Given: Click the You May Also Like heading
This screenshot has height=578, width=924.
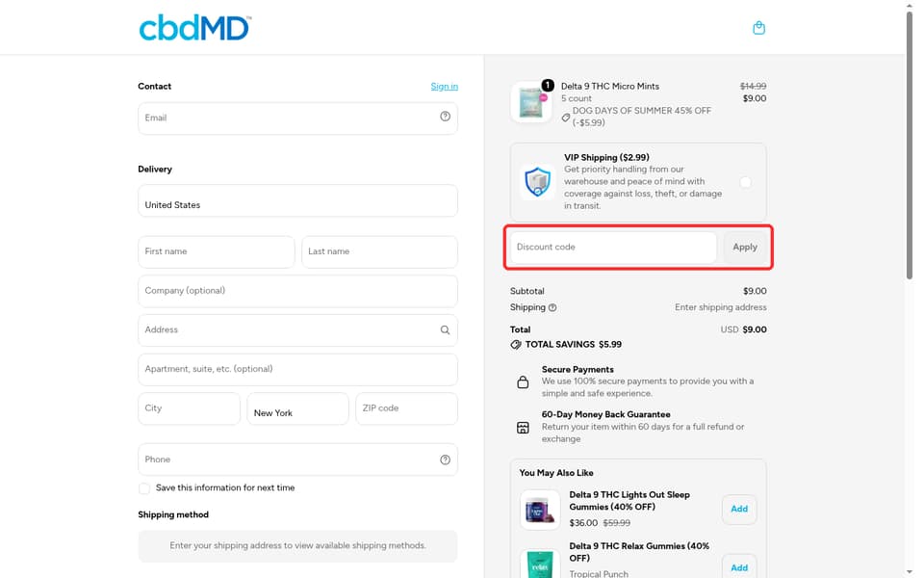Looking at the screenshot, I should (x=556, y=473).
